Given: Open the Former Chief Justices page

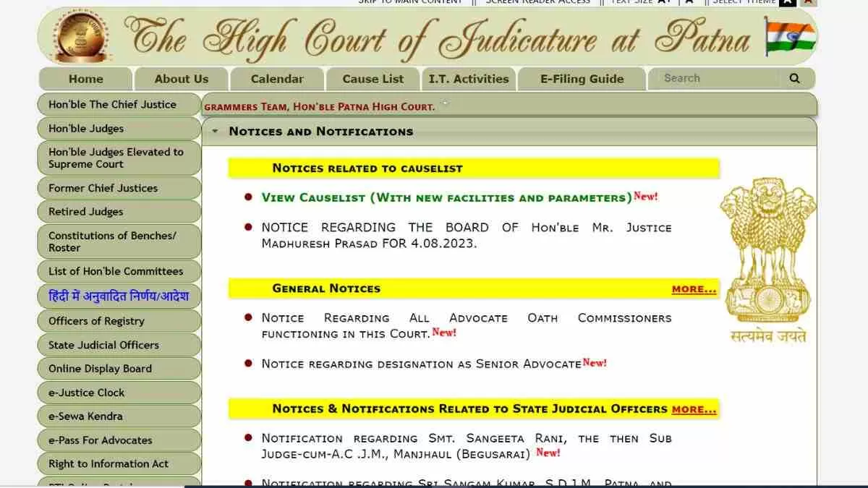Looking at the screenshot, I should pos(119,188).
